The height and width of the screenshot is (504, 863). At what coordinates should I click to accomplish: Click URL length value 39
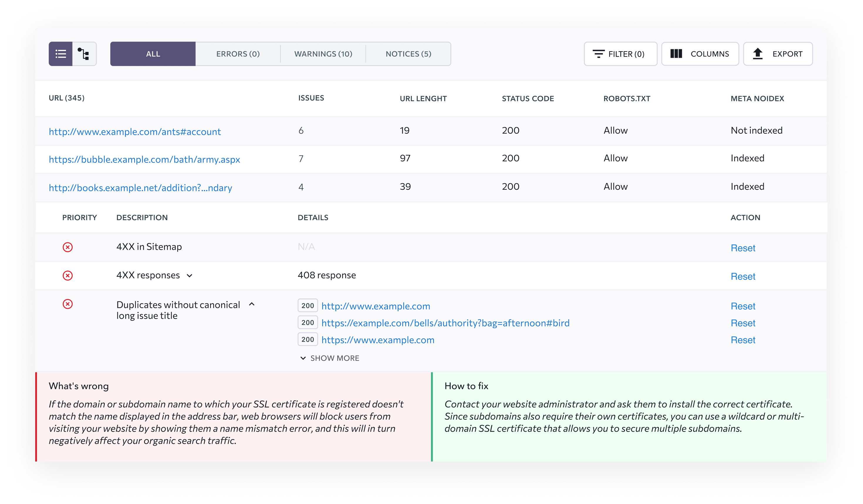(405, 186)
